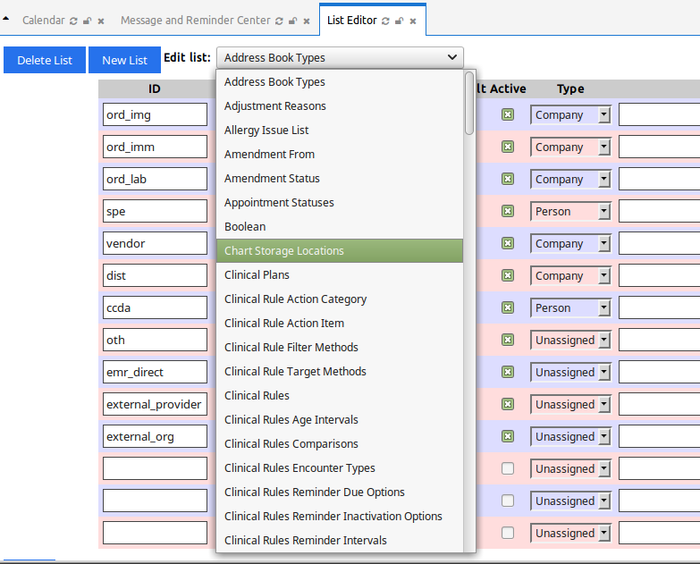Uncheck Active for the emr_direct row
This screenshot has width=700, height=564.
tap(508, 372)
